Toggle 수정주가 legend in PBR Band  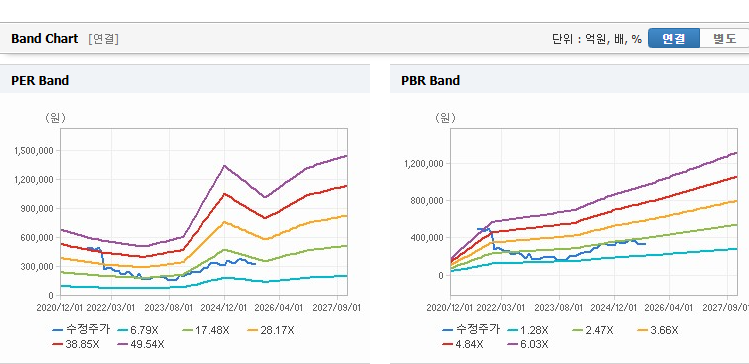[x=471, y=329]
